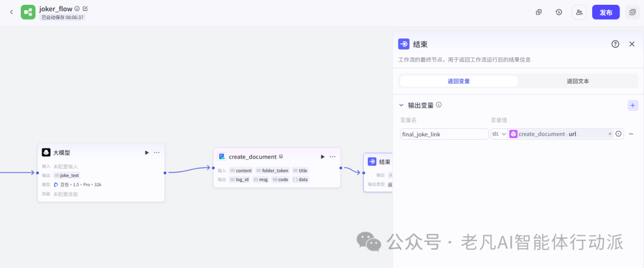This screenshot has height=268, width=644.
Task: Click the create_document node icon
Action: pos(222,156)
